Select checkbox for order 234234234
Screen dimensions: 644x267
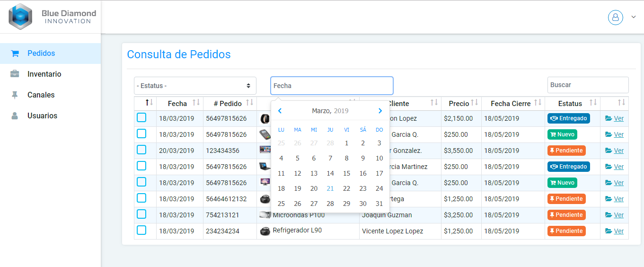click(x=141, y=231)
